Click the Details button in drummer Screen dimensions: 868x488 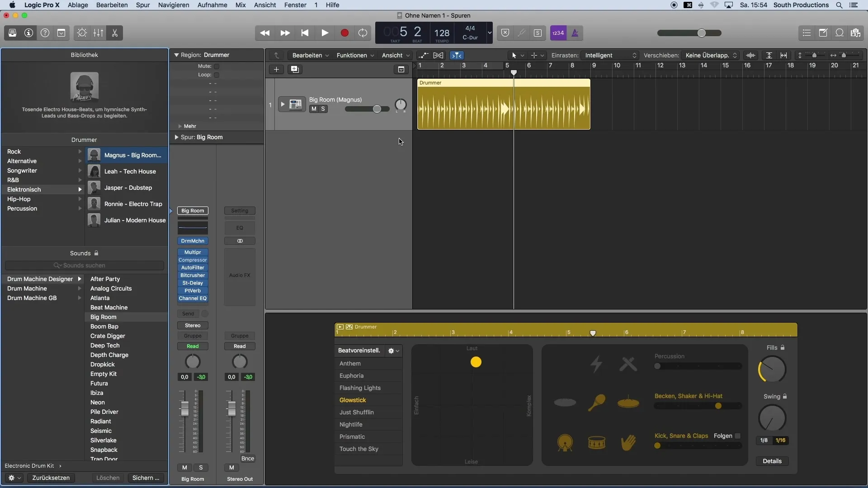pos(772,460)
